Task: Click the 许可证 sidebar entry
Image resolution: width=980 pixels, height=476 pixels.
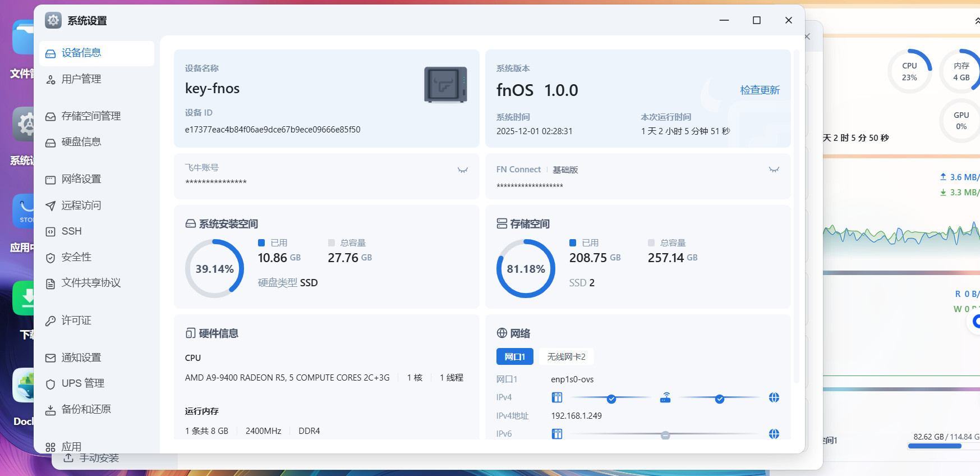Action: [x=76, y=321]
